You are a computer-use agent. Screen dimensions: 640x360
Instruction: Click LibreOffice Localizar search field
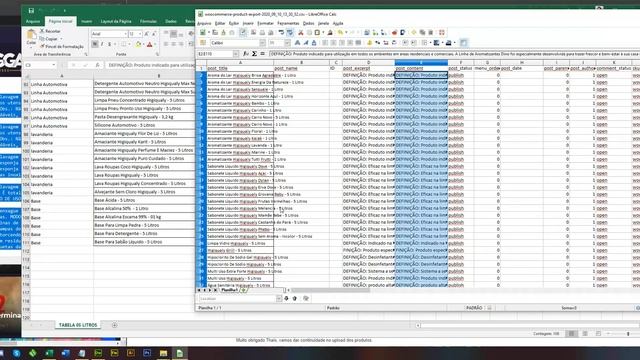tap(237, 298)
